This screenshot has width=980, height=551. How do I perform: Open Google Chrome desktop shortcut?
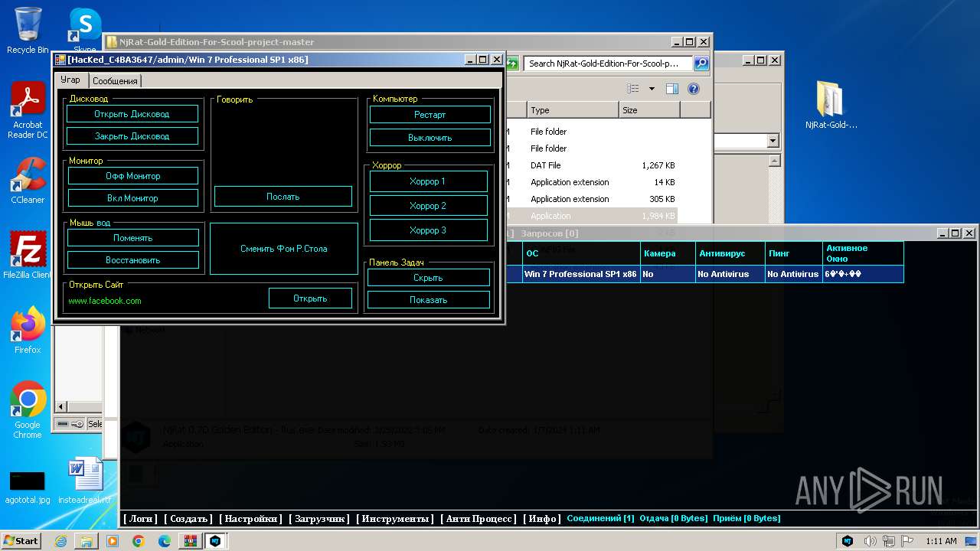(28, 409)
